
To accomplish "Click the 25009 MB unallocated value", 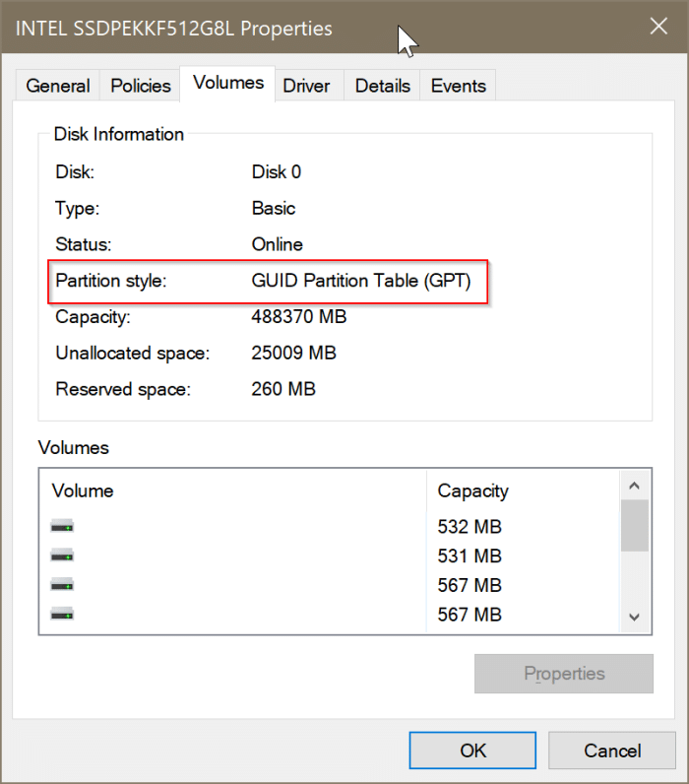I will 293,353.
